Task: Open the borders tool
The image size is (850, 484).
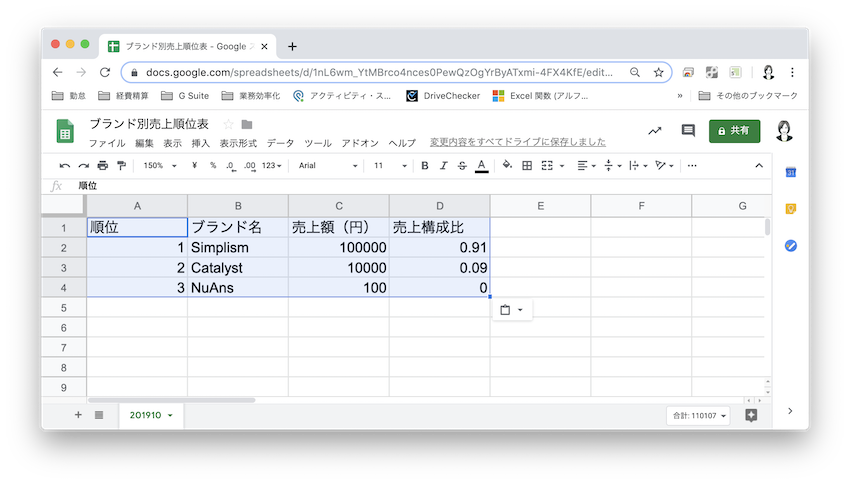Action: tap(527, 165)
